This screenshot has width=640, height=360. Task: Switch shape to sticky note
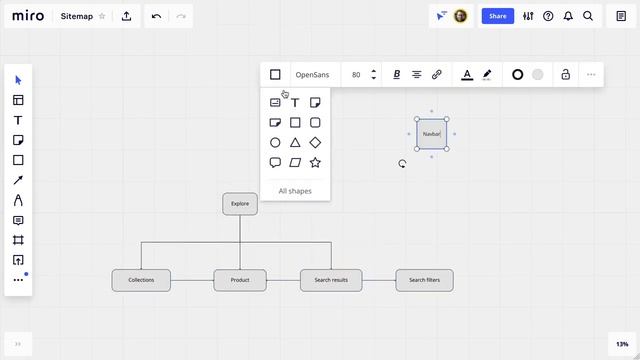click(315, 102)
